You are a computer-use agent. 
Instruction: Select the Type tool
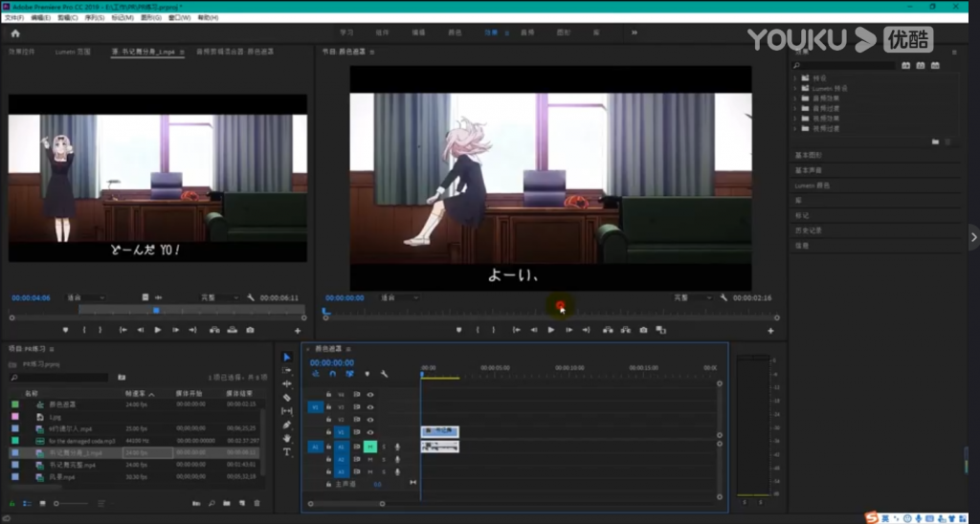tap(287, 451)
